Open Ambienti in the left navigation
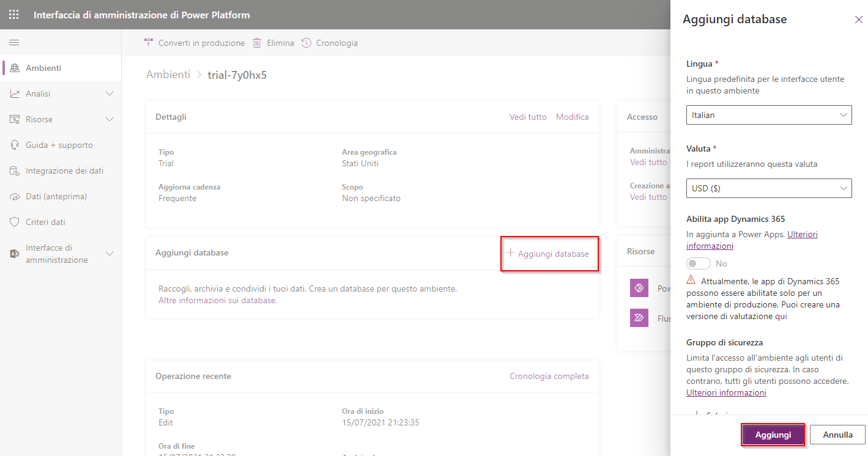Image resolution: width=868 pixels, height=456 pixels. [61, 68]
